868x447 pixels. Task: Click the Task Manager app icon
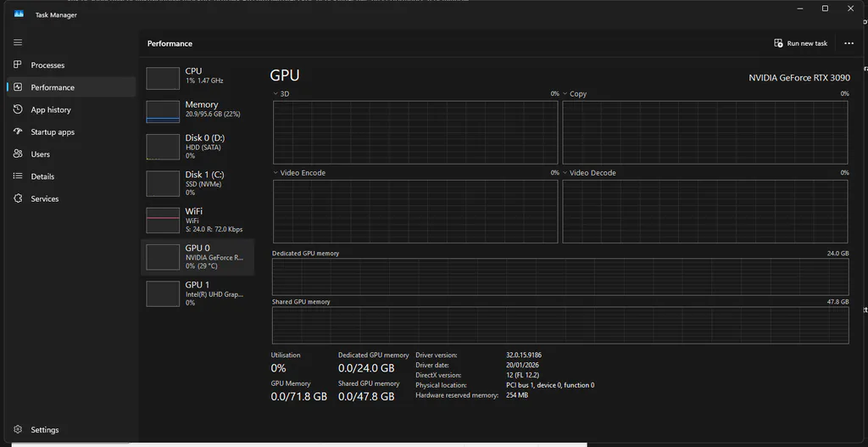(x=19, y=14)
